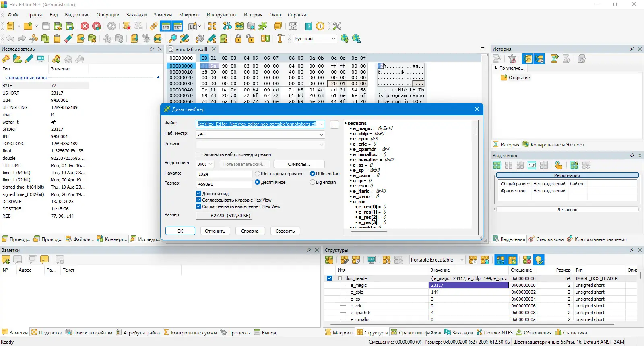Screen dimensions: 644x346
Task: Click the closed padlock icon in toolbar
Action: 238,39
